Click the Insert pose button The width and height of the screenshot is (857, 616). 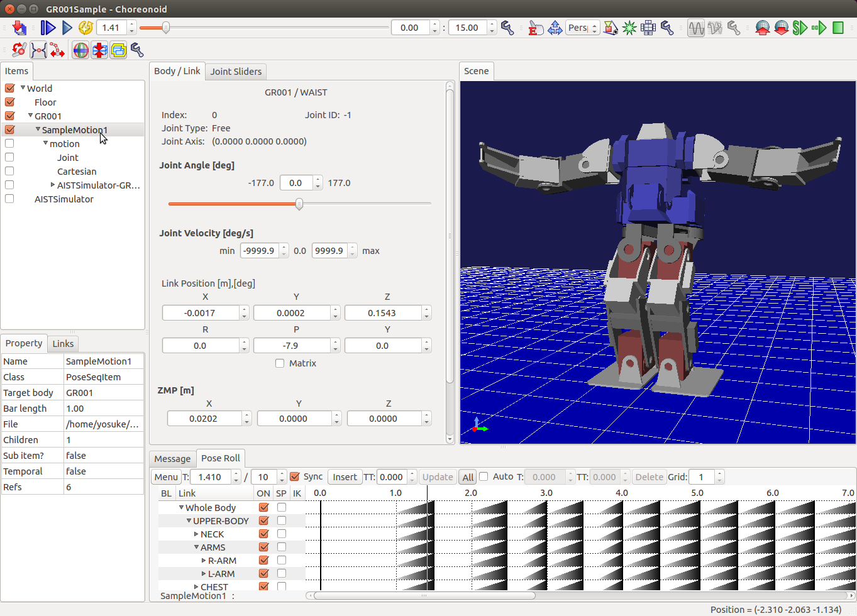point(345,477)
